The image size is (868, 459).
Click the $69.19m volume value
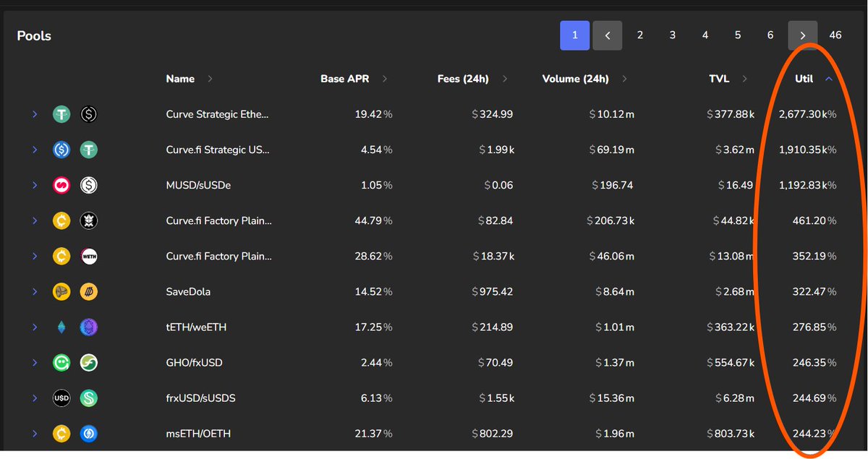pos(612,150)
